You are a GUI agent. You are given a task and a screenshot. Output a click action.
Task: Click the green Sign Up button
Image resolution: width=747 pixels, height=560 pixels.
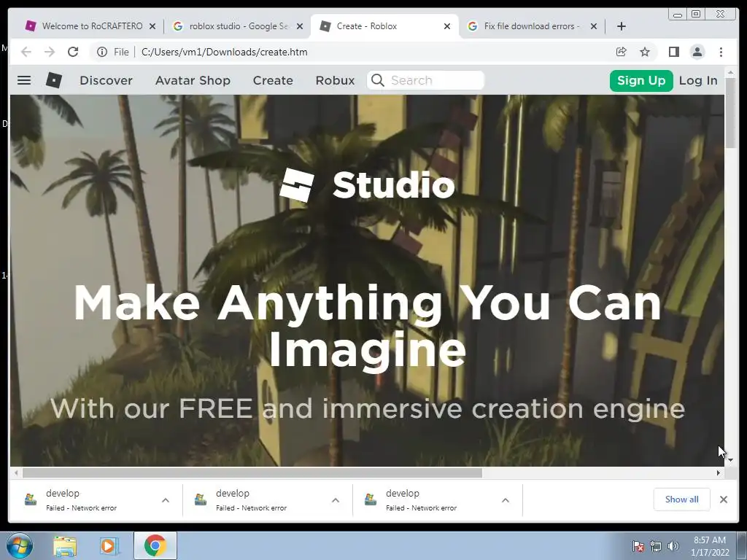[x=640, y=80]
